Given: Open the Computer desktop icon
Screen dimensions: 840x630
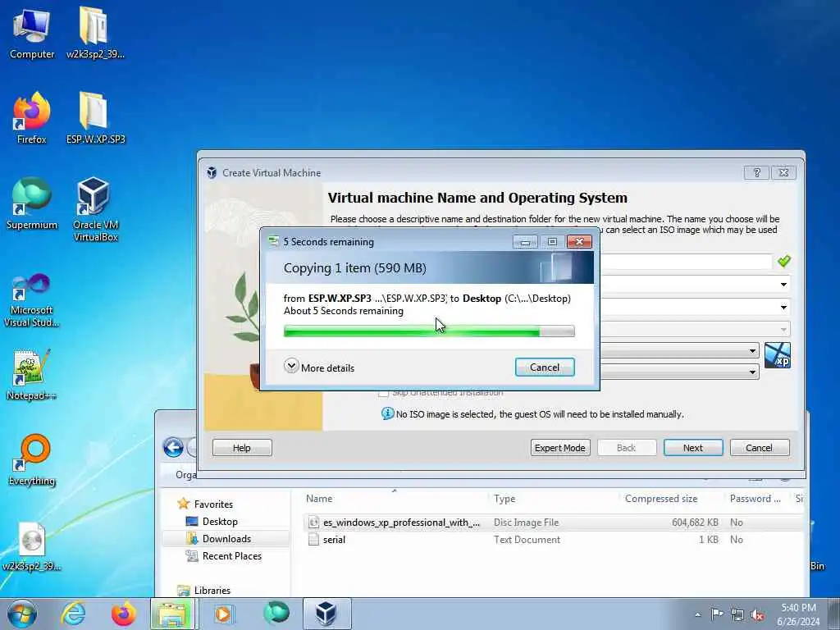Looking at the screenshot, I should (x=32, y=34).
